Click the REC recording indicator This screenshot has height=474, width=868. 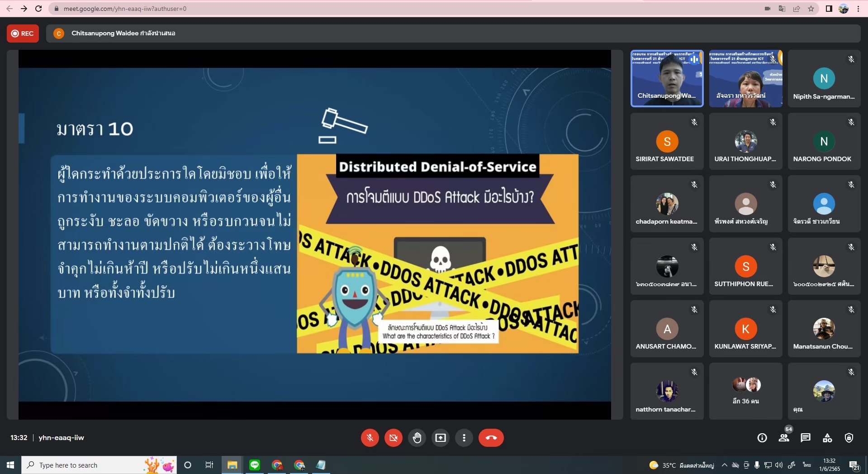(23, 34)
